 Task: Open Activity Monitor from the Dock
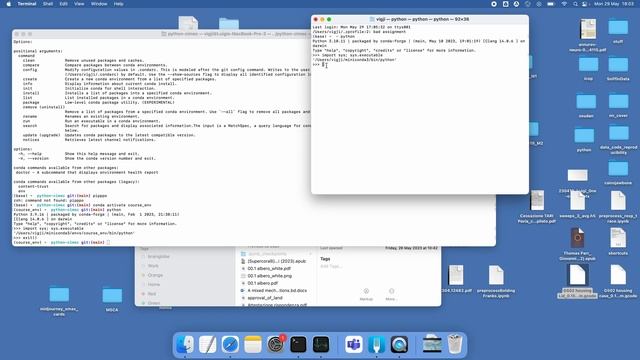[x=321, y=344]
